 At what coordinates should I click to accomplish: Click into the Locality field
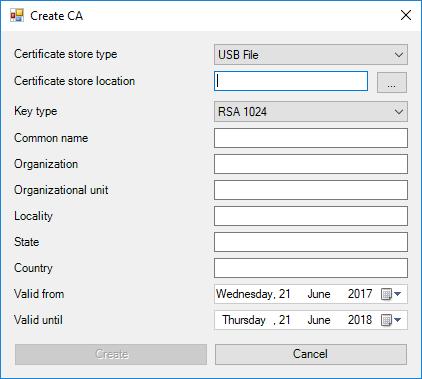[x=311, y=216]
